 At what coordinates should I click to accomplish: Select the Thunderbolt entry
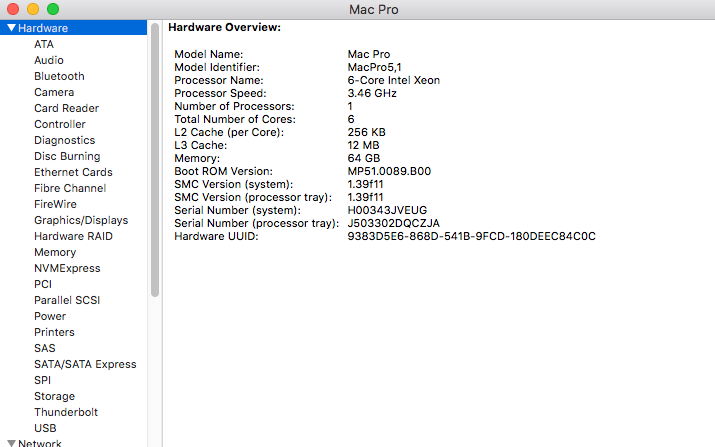point(66,412)
